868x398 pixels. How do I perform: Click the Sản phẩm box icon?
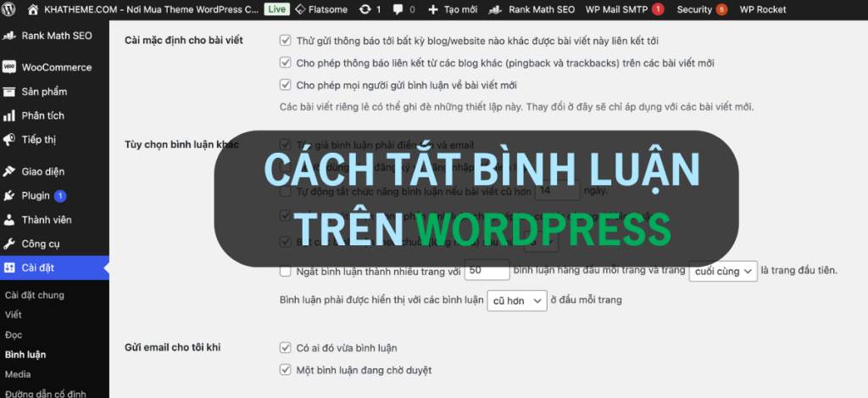8,92
